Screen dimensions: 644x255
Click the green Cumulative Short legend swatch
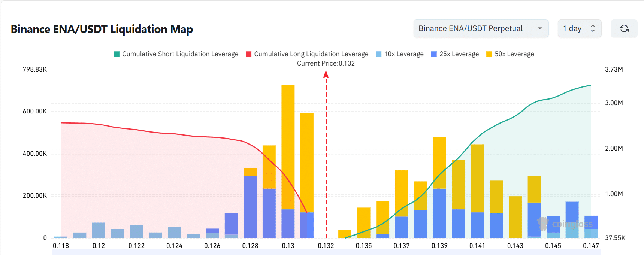(117, 54)
